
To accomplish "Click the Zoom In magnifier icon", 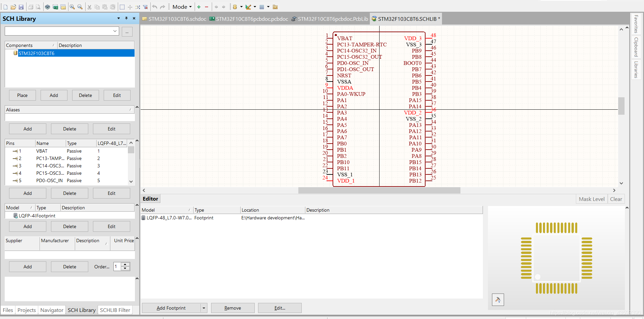I will [x=72, y=7].
